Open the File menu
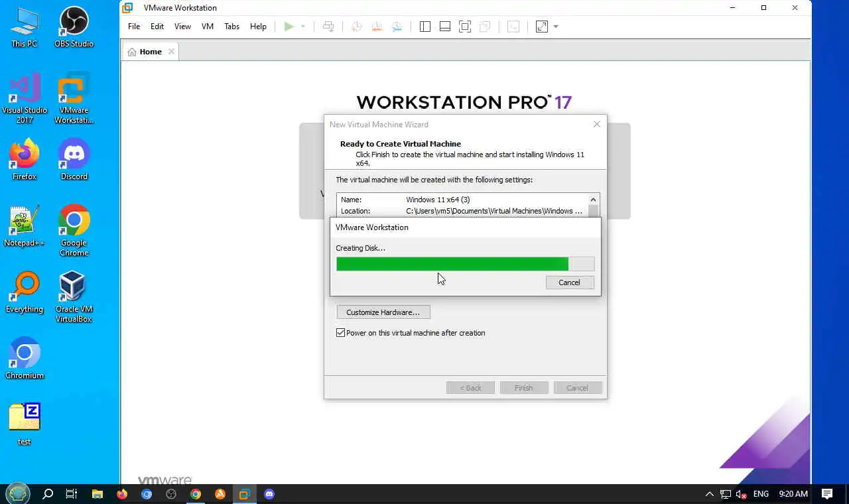Viewport: 849px width, 504px height. 134,27
